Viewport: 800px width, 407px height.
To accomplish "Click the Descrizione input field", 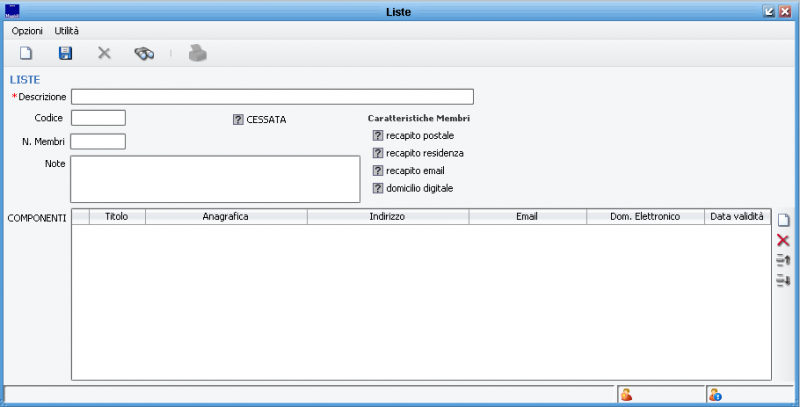I will pyautogui.click(x=272, y=97).
